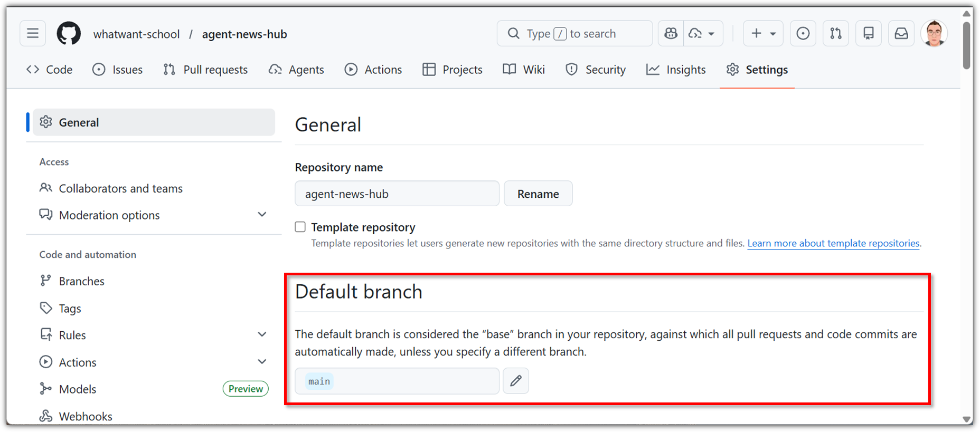Screen dimensions: 980x432
Task: Edit default branch with pencil icon
Action: pos(516,381)
